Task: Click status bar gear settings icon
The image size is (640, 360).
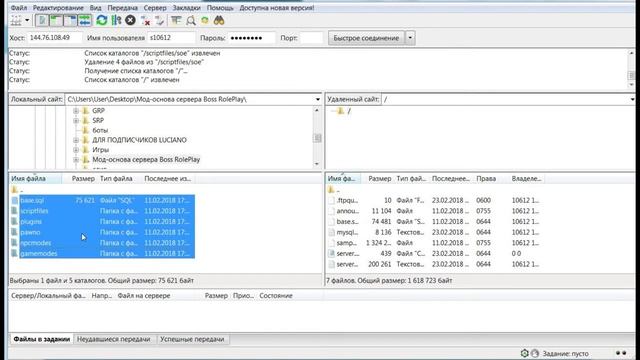Action: pos(524,353)
